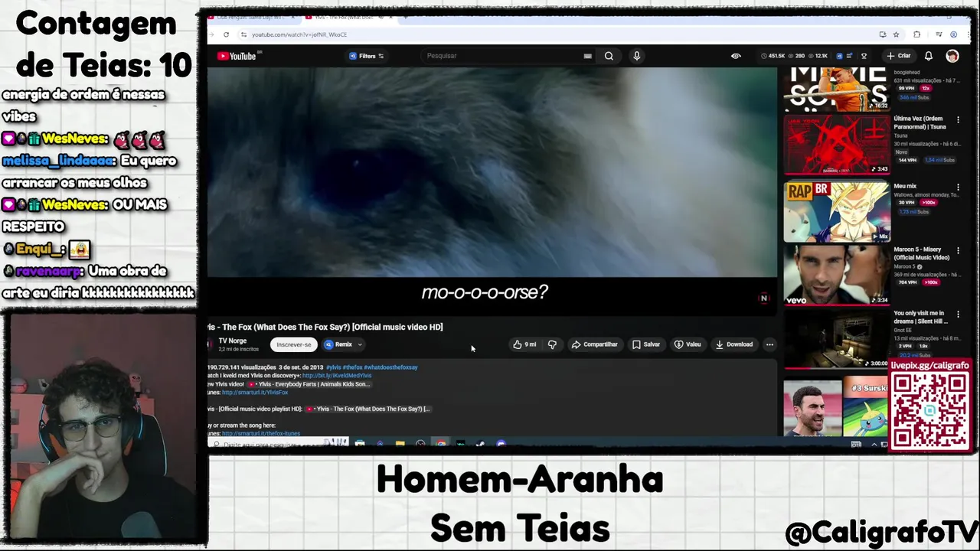The width and height of the screenshot is (980, 551).
Task: Open the MEME SONGS video thumbnail
Action: tap(837, 89)
